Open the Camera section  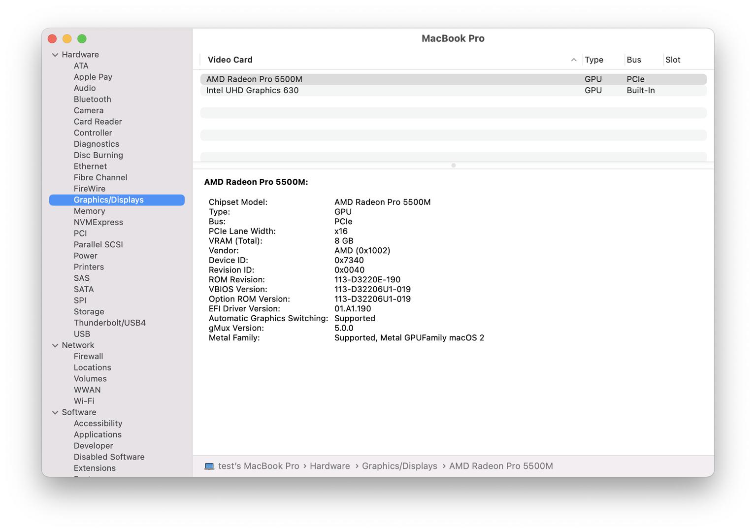(89, 110)
